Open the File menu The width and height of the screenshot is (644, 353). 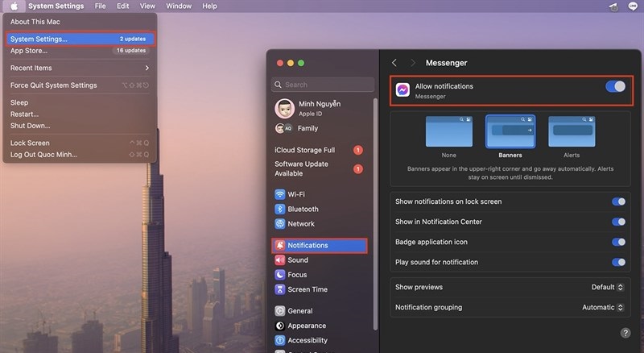pos(100,6)
